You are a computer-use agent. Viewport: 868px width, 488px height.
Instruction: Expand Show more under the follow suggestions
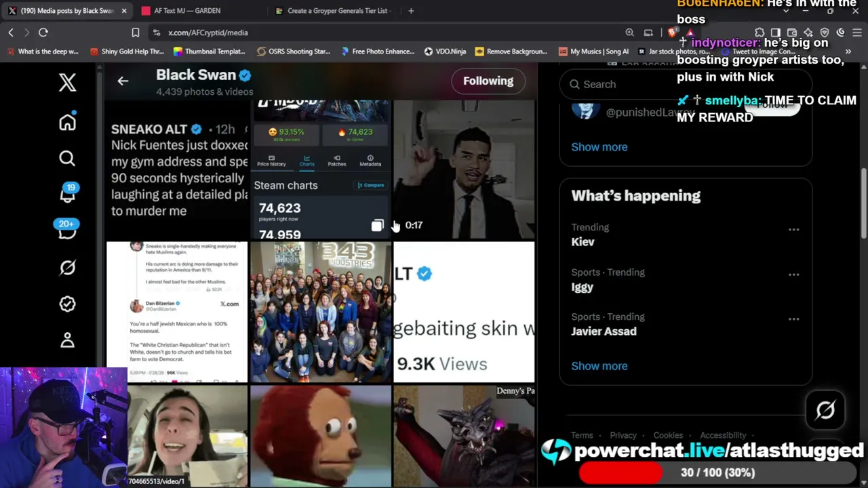599,147
